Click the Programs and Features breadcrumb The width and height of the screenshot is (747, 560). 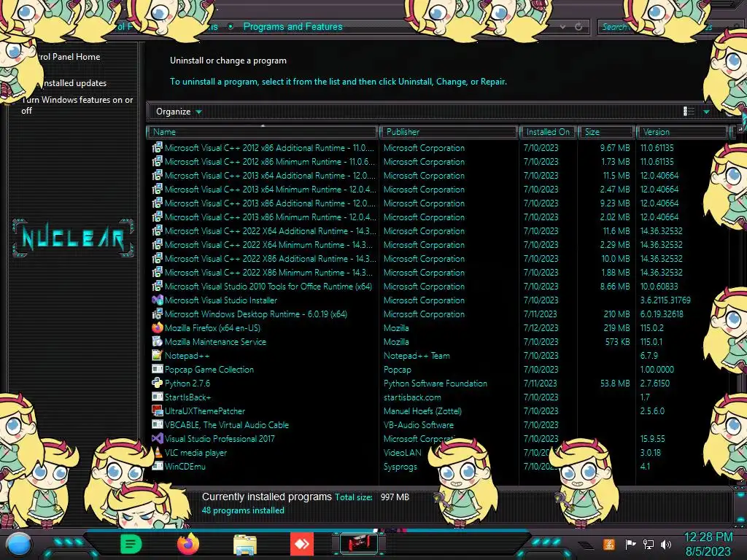point(293,27)
